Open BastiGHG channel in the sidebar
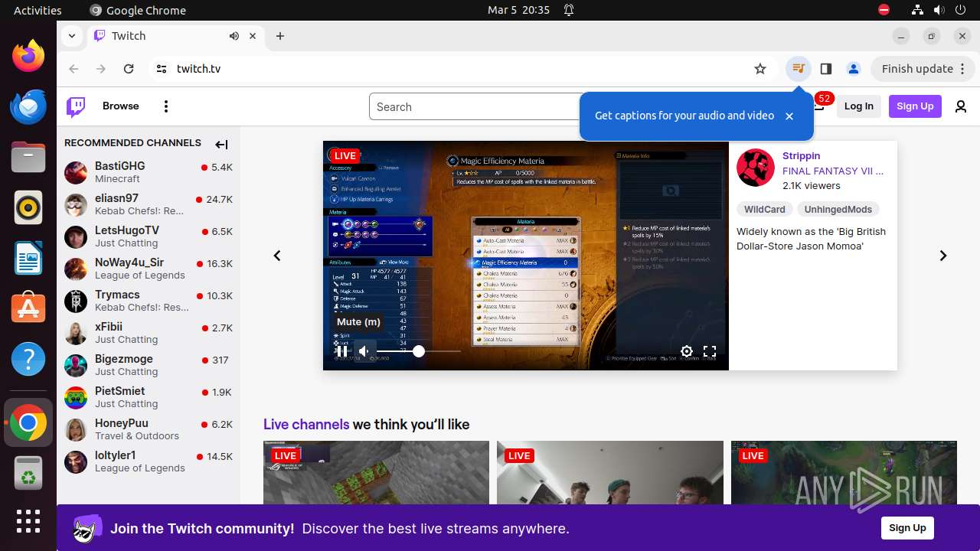 [149, 172]
